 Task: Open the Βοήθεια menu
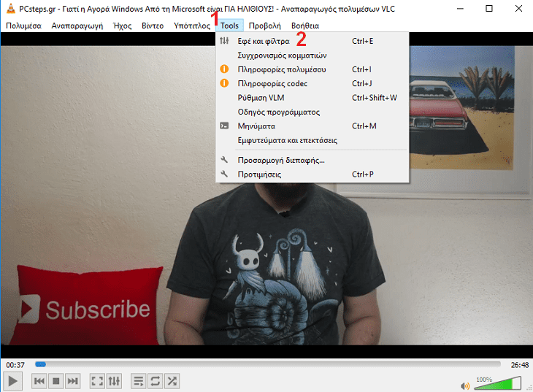tap(305, 26)
